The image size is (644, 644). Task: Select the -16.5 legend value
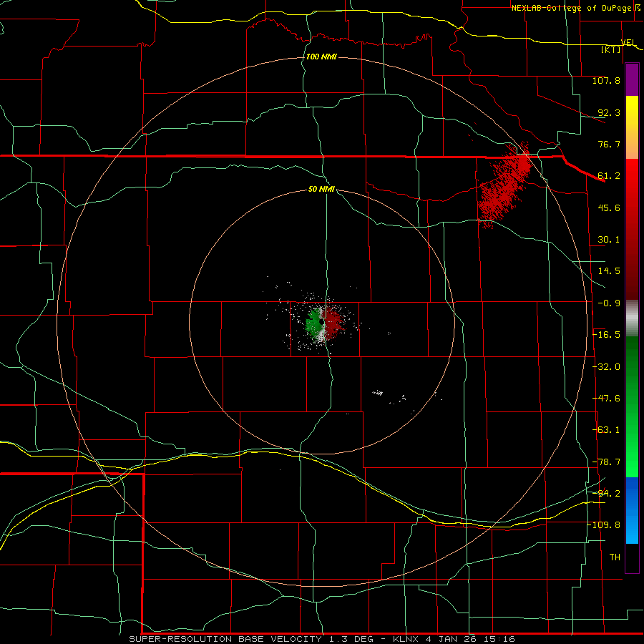[x=606, y=335]
